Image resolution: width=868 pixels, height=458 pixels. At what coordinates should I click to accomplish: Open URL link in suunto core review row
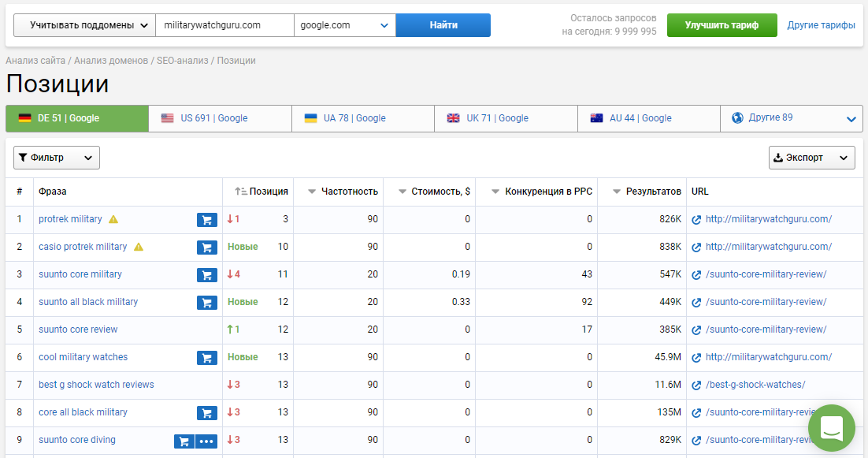point(766,330)
